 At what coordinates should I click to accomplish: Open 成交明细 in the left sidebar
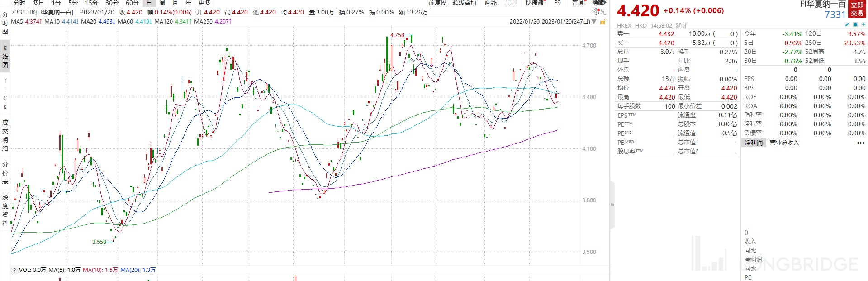[x=5, y=135]
